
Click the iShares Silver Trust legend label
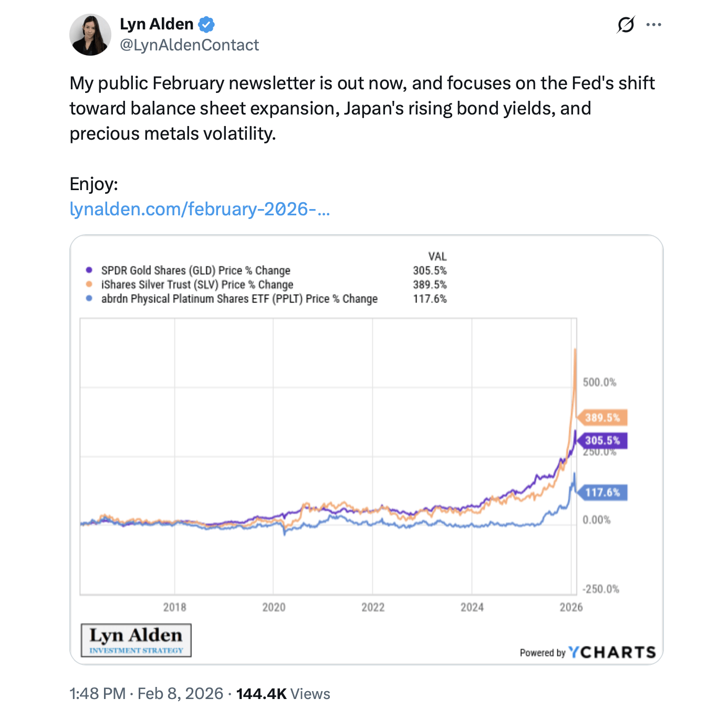pyautogui.click(x=197, y=285)
